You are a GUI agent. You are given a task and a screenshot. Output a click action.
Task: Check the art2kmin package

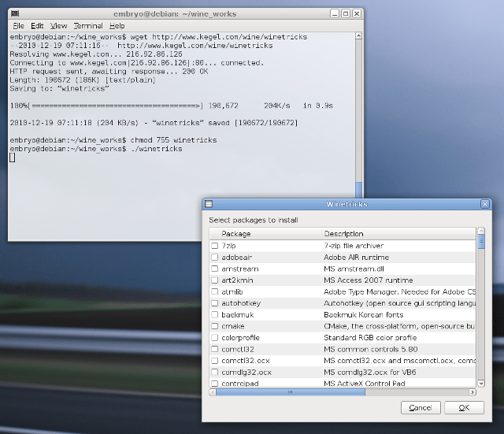[x=215, y=280]
